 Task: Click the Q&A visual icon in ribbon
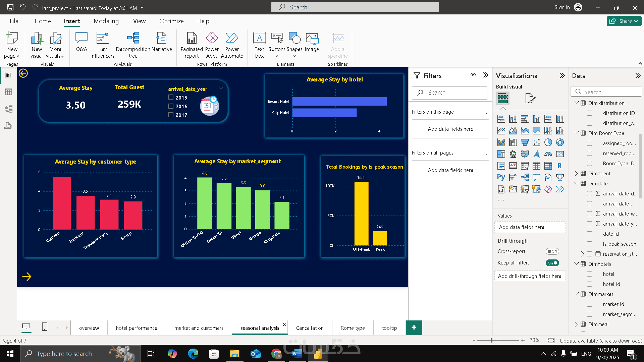click(x=82, y=42)
